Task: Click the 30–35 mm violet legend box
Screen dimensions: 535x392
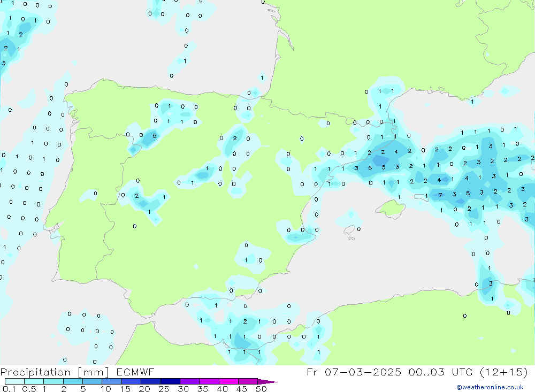Action: (189, 381)
